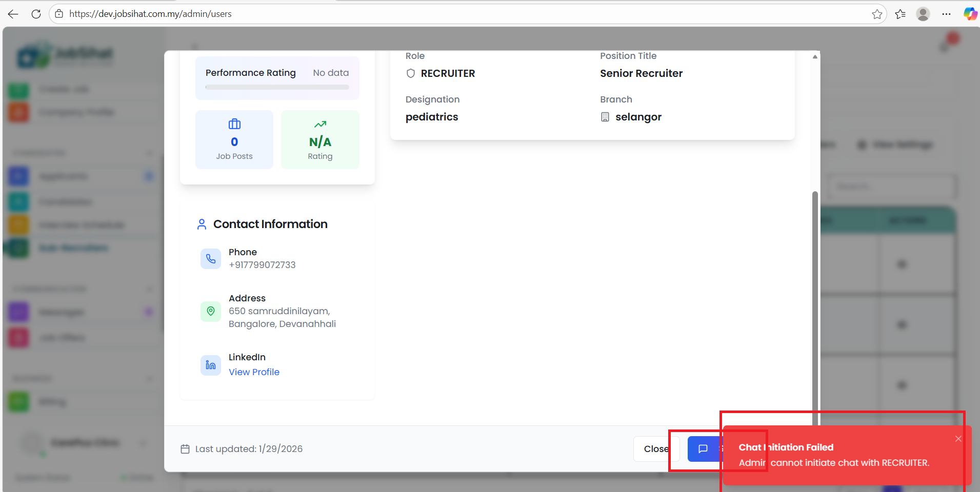
Task: Reload the page with refresh button
Action: pyautogui.click(x=36, y=14)
